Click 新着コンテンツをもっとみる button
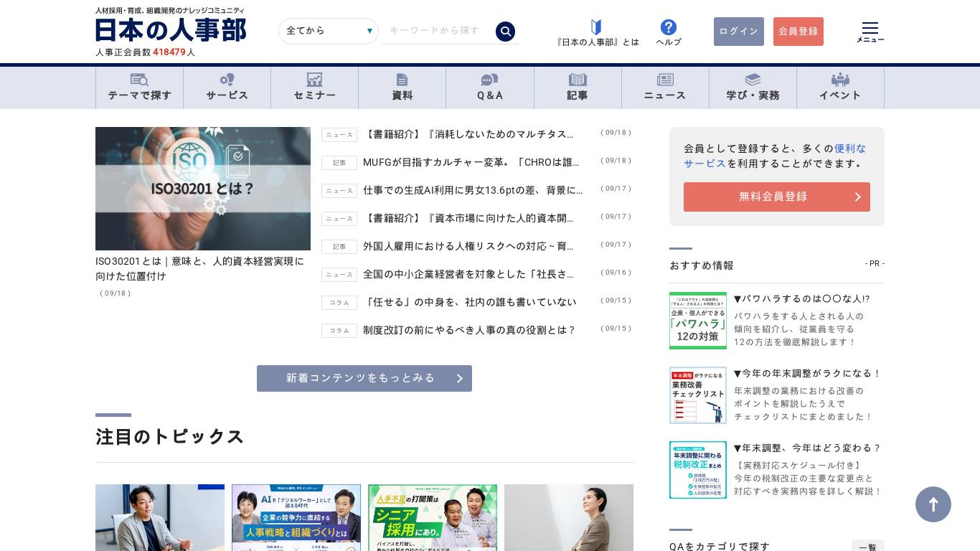980x551 pixels. click(364, 378)
